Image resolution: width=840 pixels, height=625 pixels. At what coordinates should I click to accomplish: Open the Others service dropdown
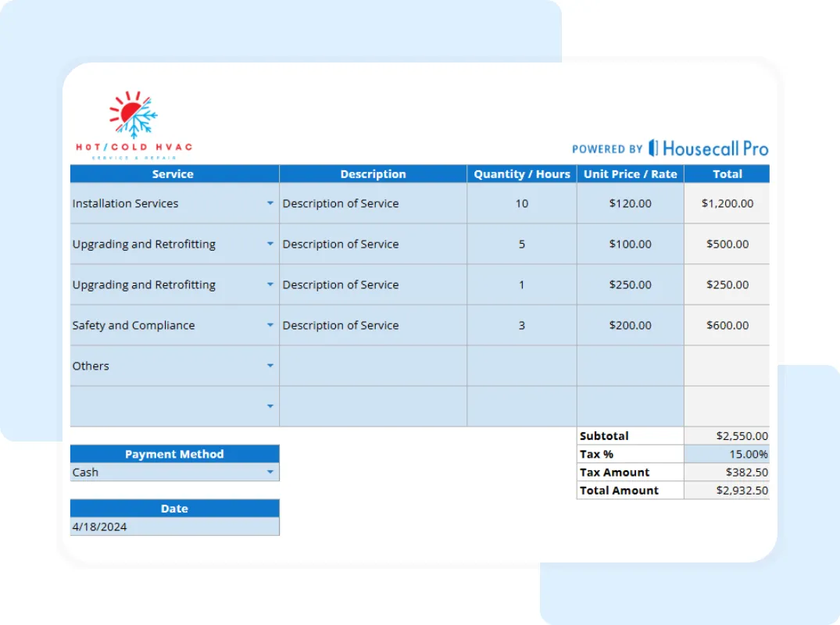click(270, 366)
